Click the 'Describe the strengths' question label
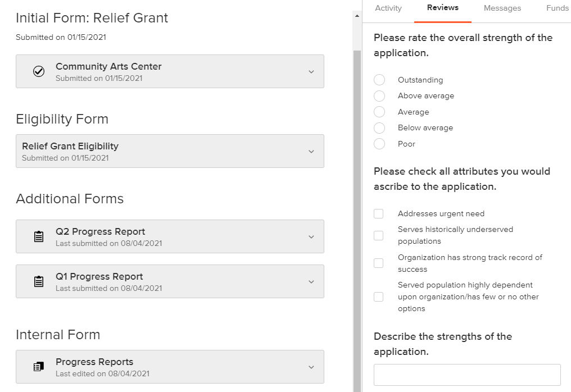This screenshot has width=571, height=392. pos(443,344)
